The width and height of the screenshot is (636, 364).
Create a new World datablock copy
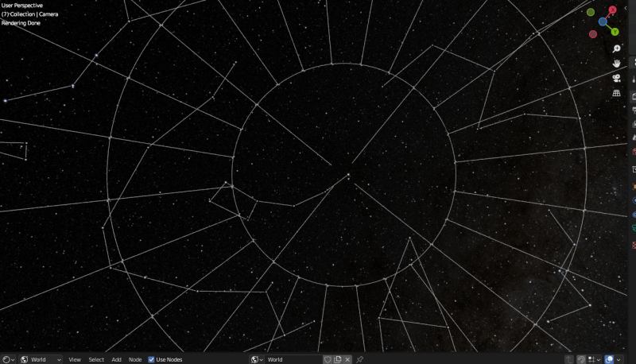[338, 359]
